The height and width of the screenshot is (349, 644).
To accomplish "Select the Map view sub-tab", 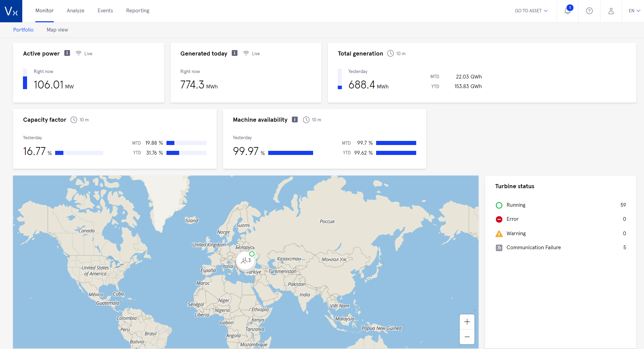I will point(57,30).
